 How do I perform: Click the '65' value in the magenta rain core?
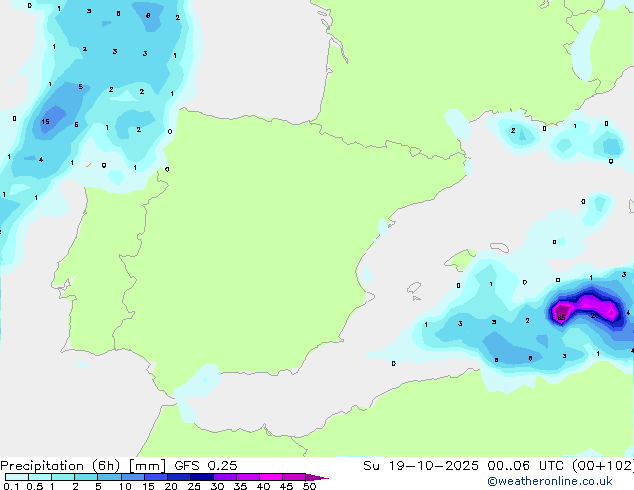(561, 318)
